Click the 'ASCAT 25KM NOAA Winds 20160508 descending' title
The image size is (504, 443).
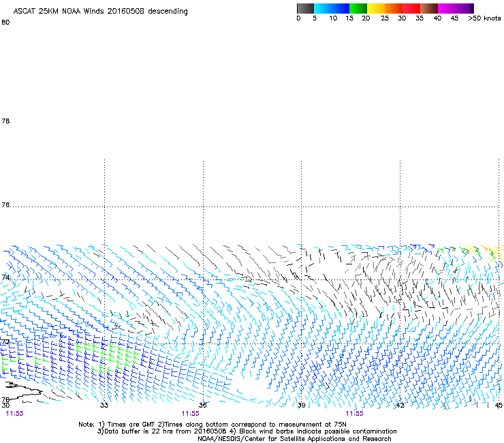click(x=100, y=12)
